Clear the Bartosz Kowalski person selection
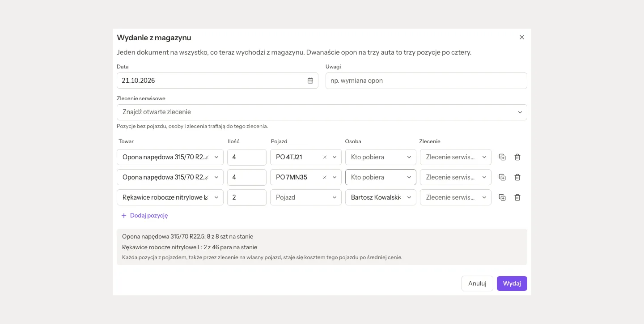 coord(400,197)
